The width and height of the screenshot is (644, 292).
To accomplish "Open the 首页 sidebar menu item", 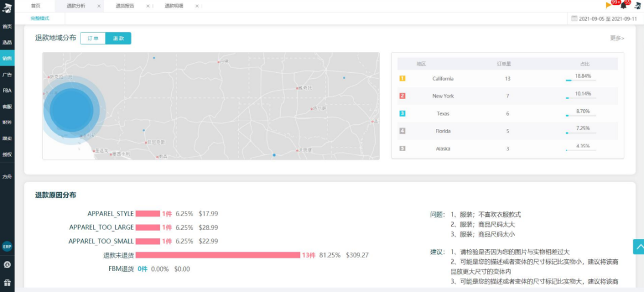I will click(x=7, y=26).
